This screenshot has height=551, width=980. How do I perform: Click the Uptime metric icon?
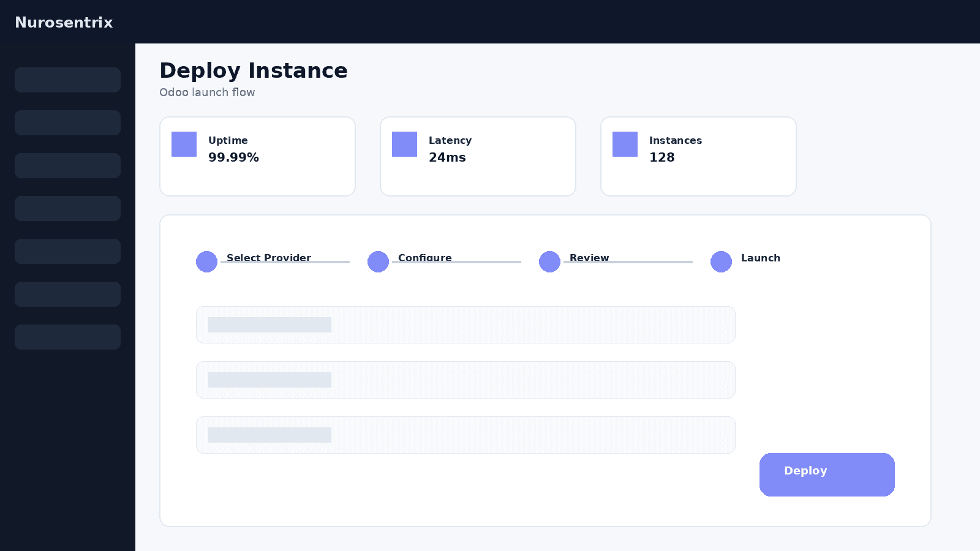pyautogui.click(x=184, y=144)
